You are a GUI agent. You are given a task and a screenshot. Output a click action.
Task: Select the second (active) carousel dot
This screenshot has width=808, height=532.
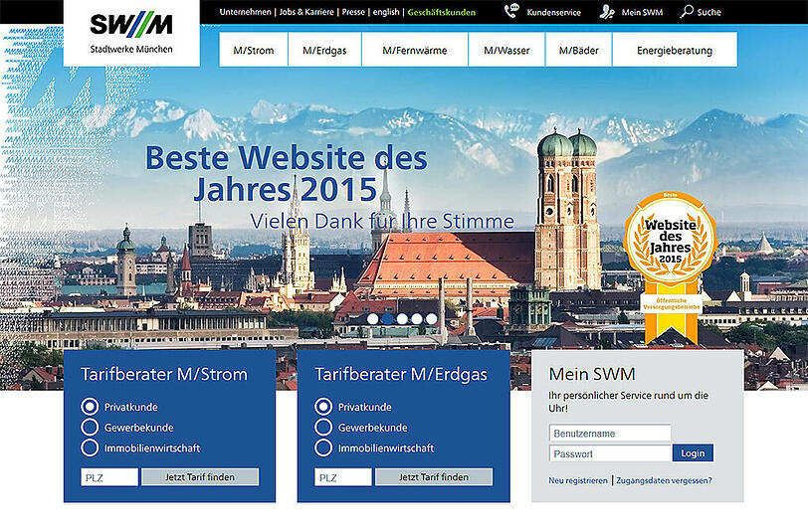pyautogui.click(x=387, y=319)
